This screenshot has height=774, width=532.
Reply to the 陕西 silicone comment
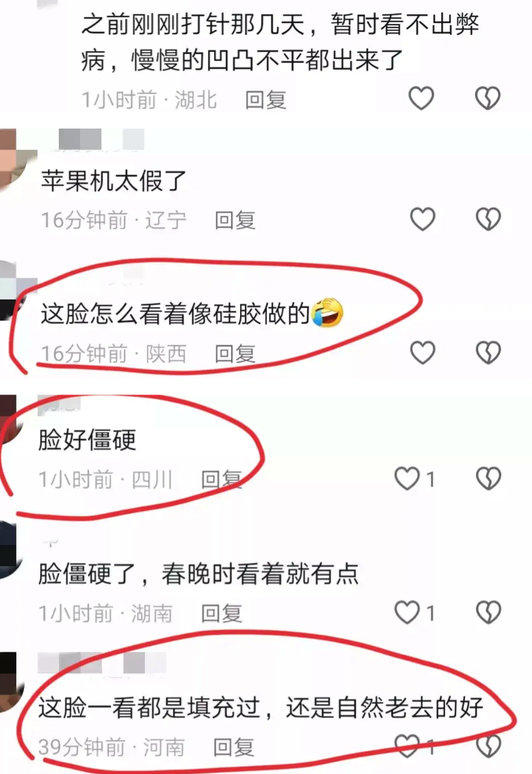coord(235,353)
